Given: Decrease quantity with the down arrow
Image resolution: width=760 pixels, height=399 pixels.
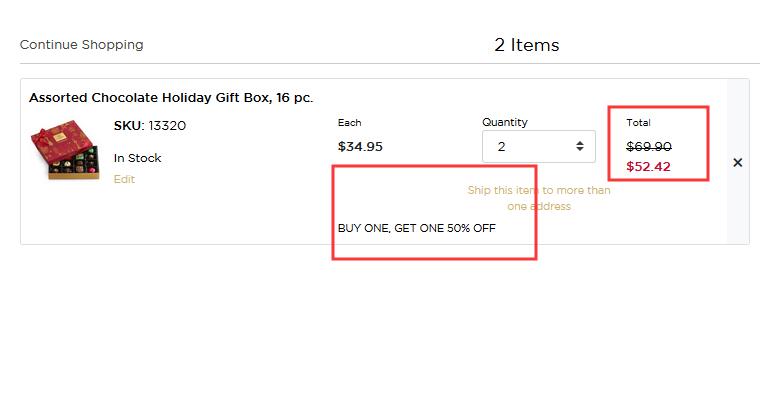Looking at the screenshot, I should [x=580, y=149].
